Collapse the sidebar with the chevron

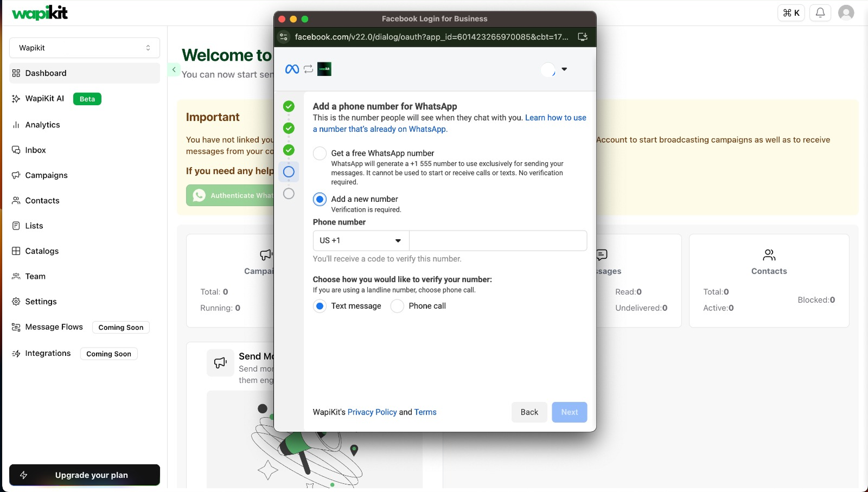(174, 70)
